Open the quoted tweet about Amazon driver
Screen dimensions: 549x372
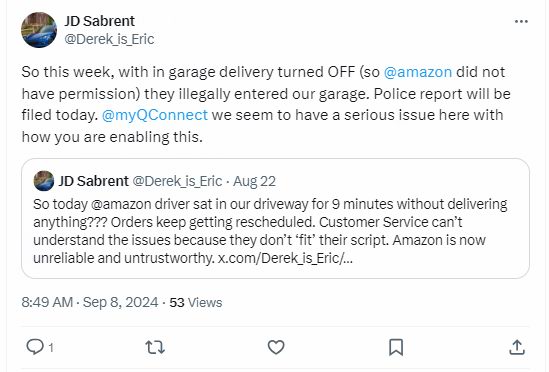coord(275,219)
